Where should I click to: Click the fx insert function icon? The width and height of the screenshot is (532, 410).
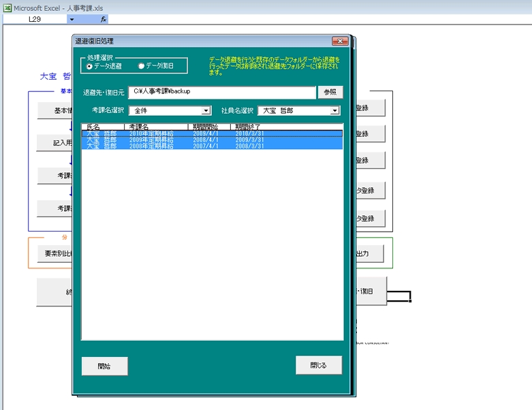point(104,19)
